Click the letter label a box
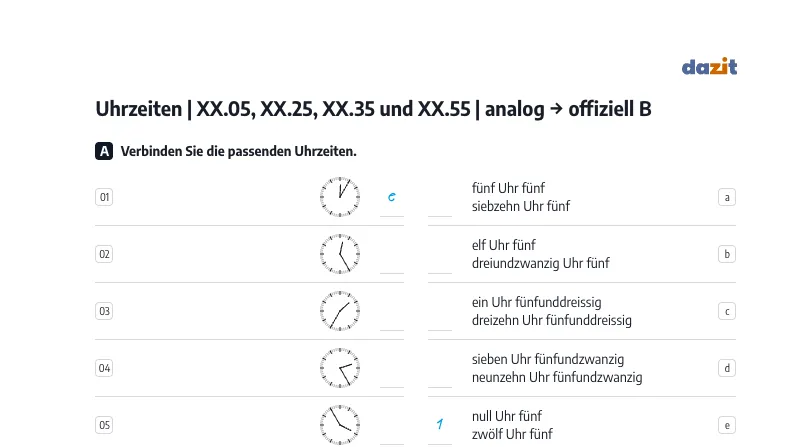This screenshot has width=794, height=447. click(x=727, y=197)
